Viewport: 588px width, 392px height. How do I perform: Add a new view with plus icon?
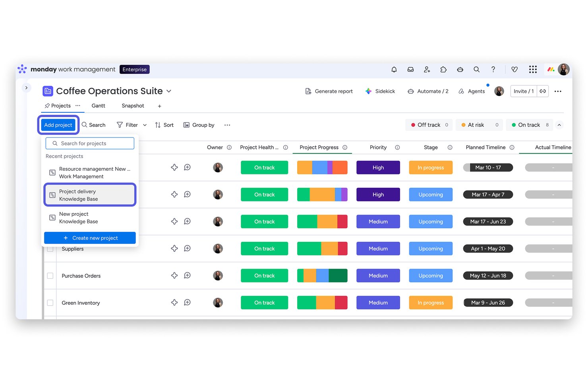click(x=159, y=106)
